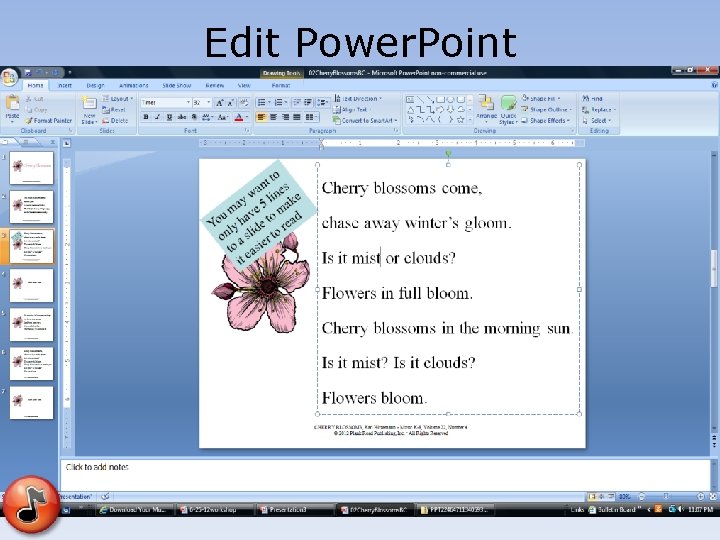
Task: Click the zoom out minus icon
Action: pos(642,496)
